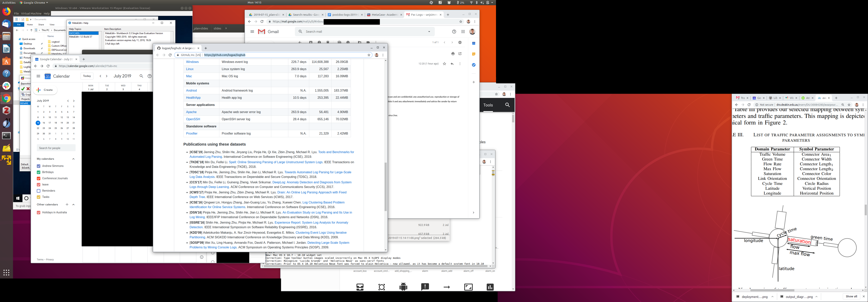868x302 pixels.
Task: Click the Today button in Calendar
Action: pos(87,76)
